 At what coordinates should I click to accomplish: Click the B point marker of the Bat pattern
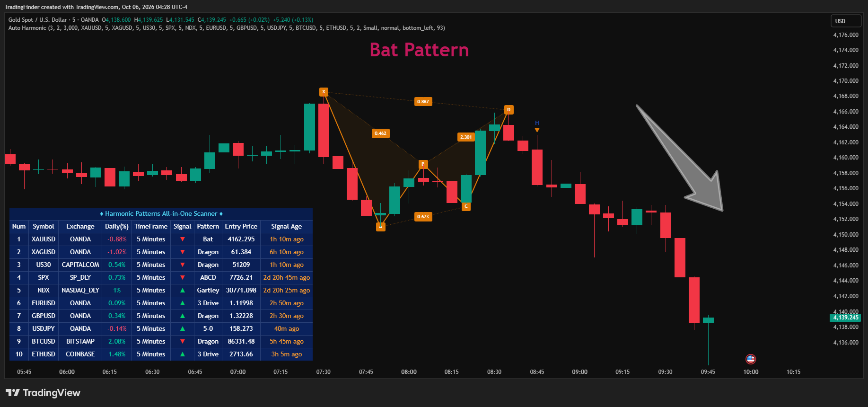tap(423, 164)
